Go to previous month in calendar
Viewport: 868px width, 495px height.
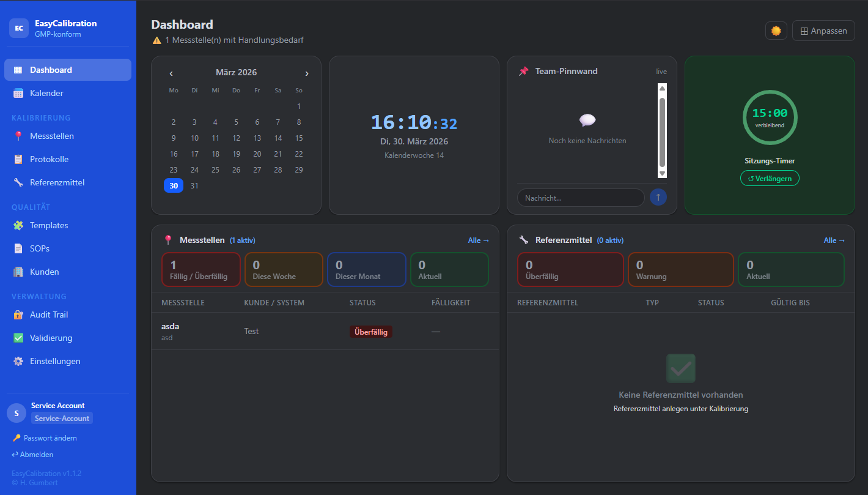pos(171,73)
